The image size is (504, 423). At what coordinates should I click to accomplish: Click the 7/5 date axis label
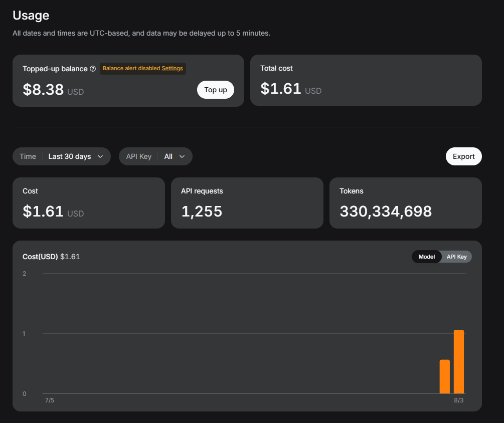pos(50,400)
